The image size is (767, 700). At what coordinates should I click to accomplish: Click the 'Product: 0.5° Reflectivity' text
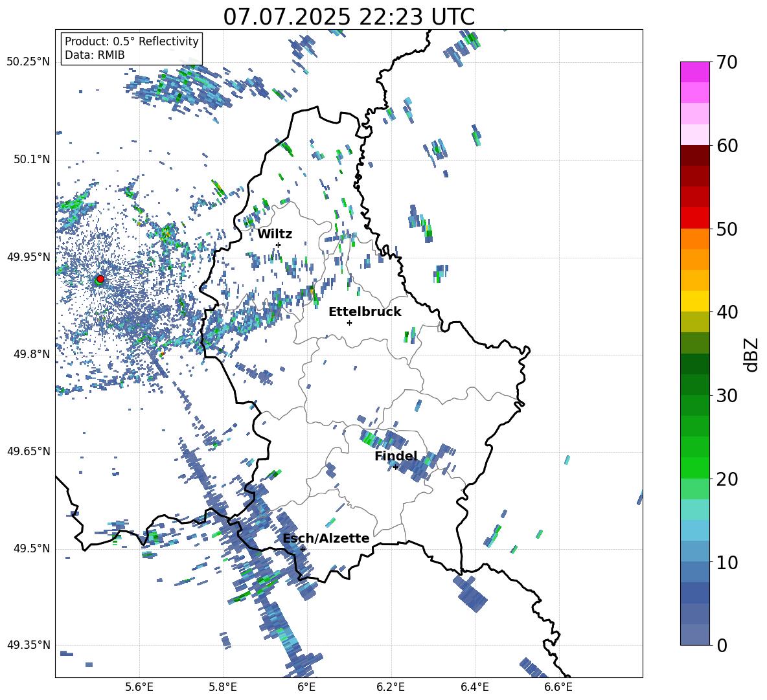[132, 41]
